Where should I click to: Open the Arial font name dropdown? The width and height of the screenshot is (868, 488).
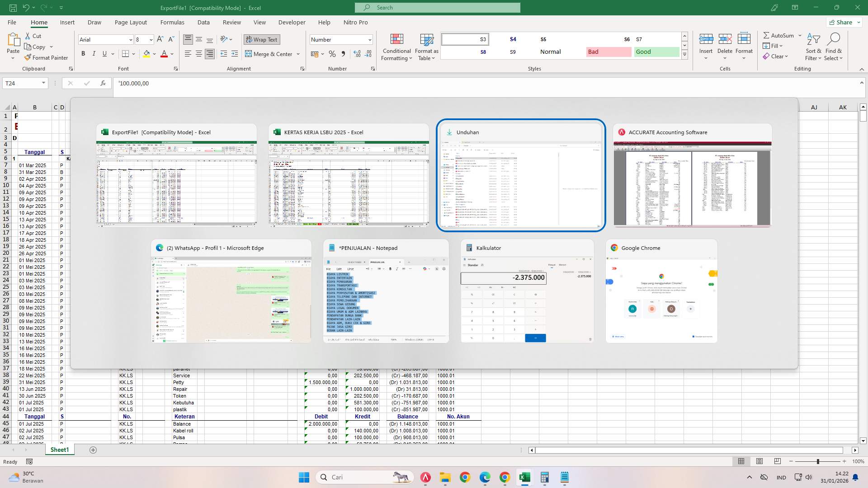pyautogui.click(x=131, y=39)
